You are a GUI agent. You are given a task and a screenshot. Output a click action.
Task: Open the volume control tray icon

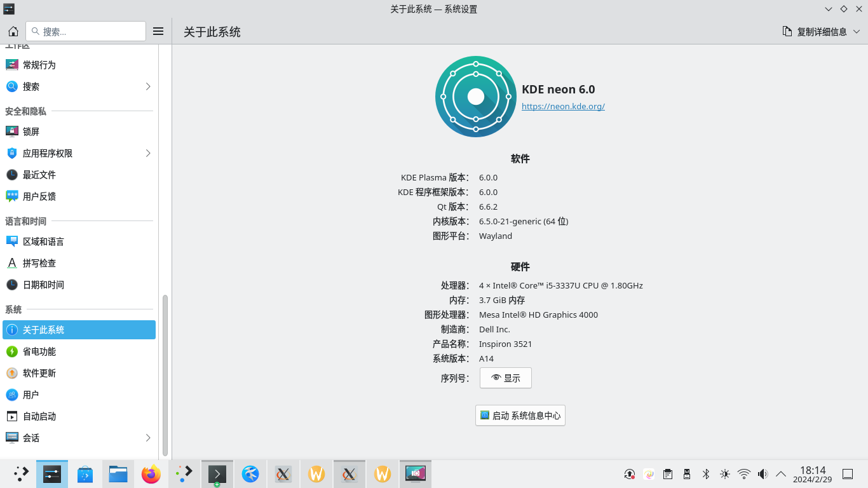(763, 474)
